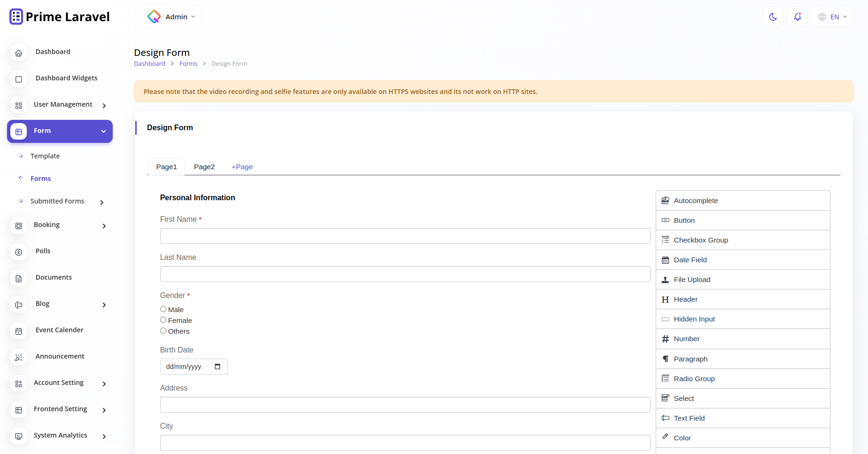The width and height of the screenshot is (868, 454).
Task: Choose the Female gender option
Action: (163, 319)
